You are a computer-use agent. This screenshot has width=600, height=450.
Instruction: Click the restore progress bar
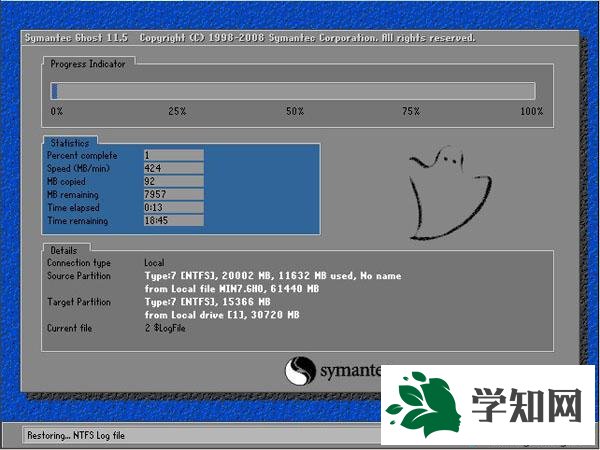point(293,91)
